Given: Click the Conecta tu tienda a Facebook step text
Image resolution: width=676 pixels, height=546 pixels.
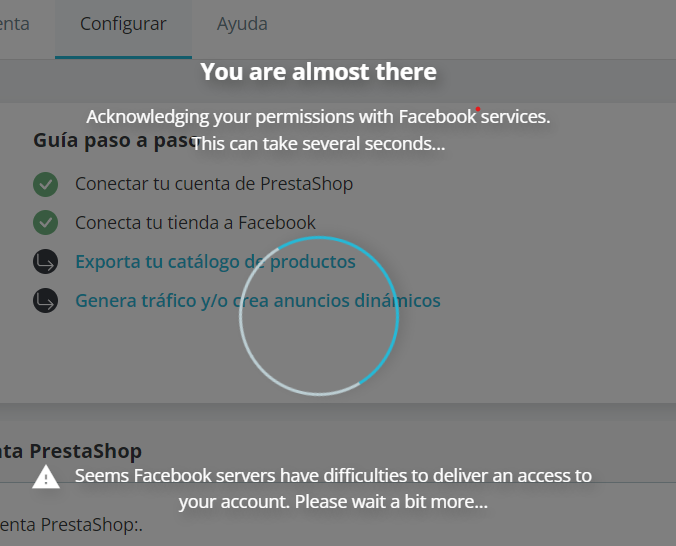Looking at the screenshot, I should pyautogui.click(x=195, y=223).
